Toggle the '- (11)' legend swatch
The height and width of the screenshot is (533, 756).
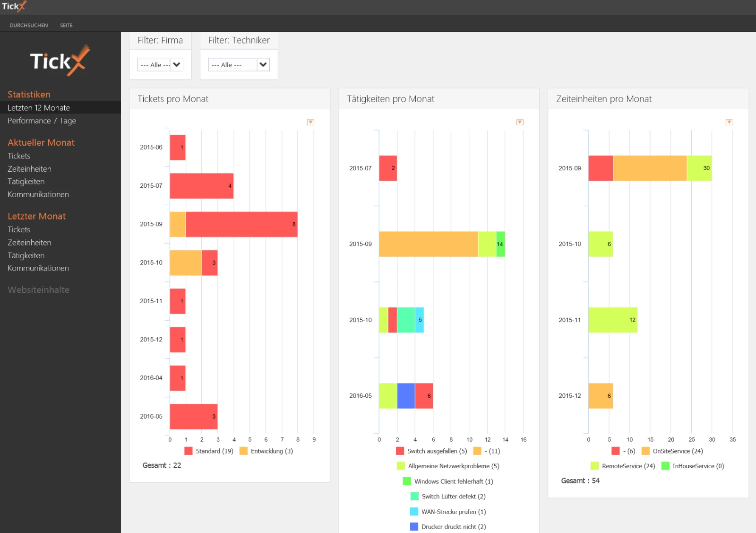477,451
